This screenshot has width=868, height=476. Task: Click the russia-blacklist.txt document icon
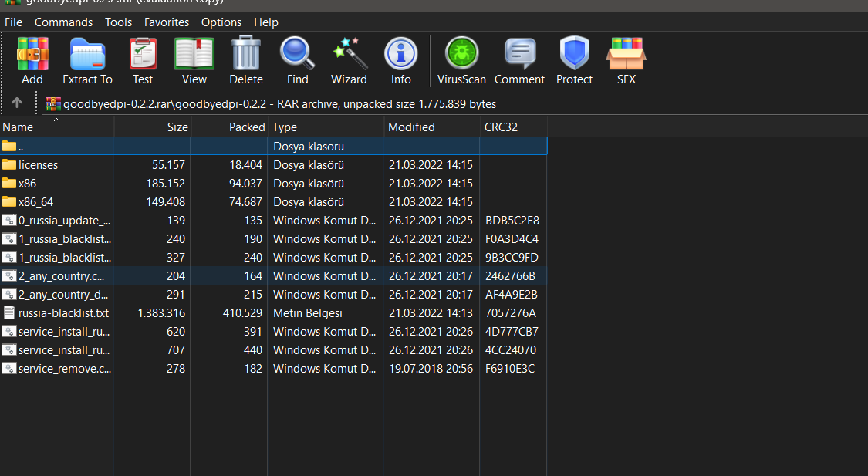point(8,312)
